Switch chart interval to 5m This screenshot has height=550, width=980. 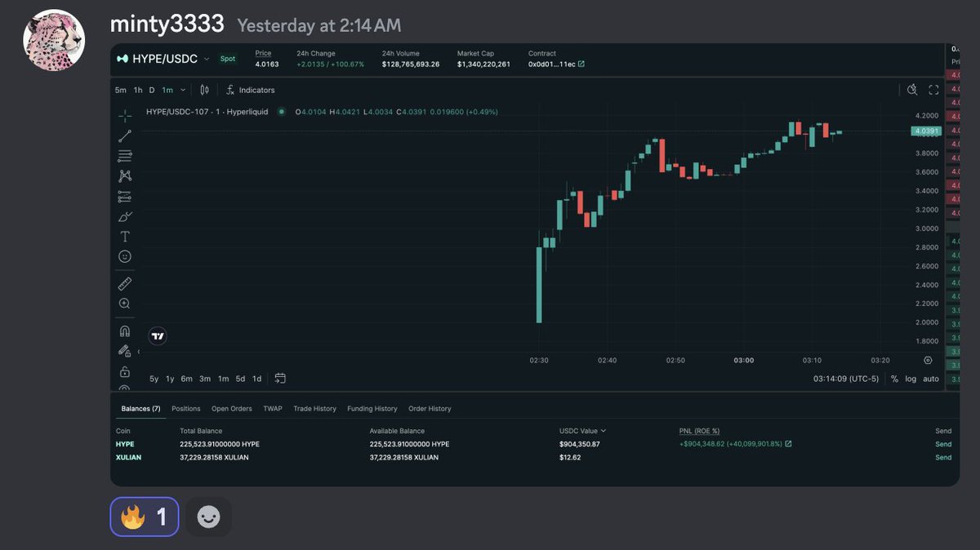coord(120,90)
